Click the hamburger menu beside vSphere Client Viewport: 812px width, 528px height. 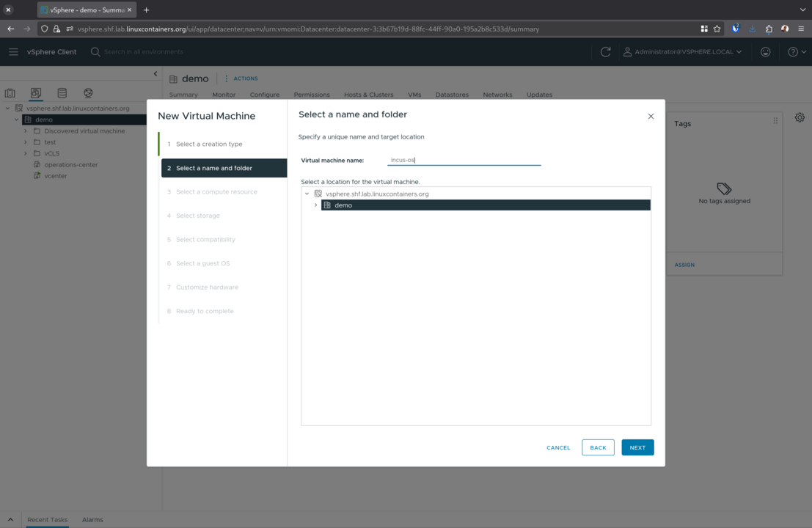pos(12,52)
